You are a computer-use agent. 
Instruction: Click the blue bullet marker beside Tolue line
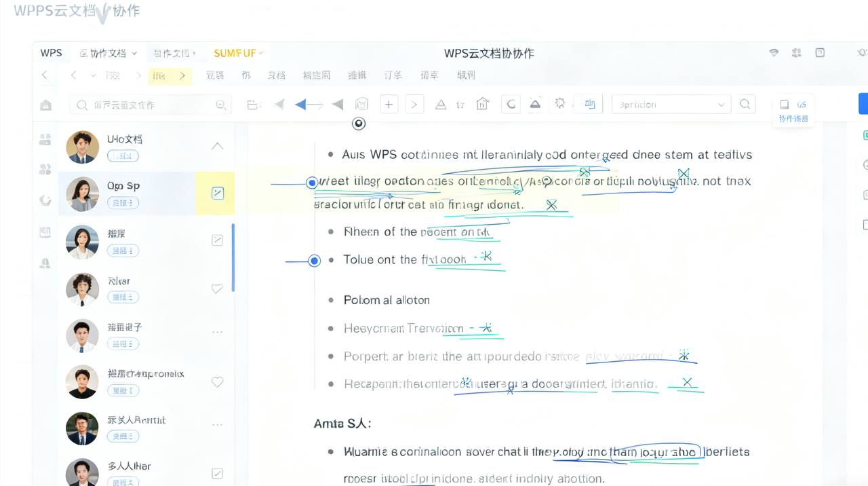point(313,261)
